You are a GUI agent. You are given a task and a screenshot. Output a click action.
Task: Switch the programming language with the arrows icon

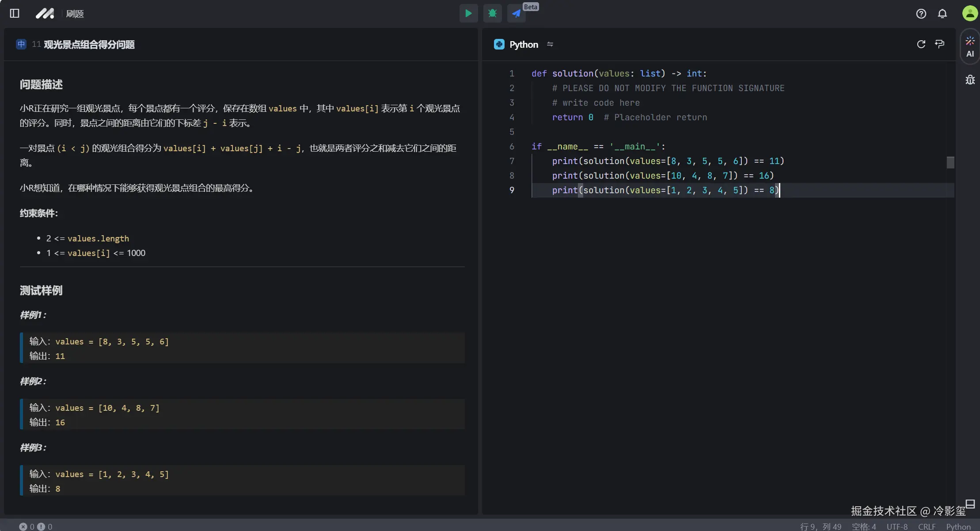(x=550, y=44)
